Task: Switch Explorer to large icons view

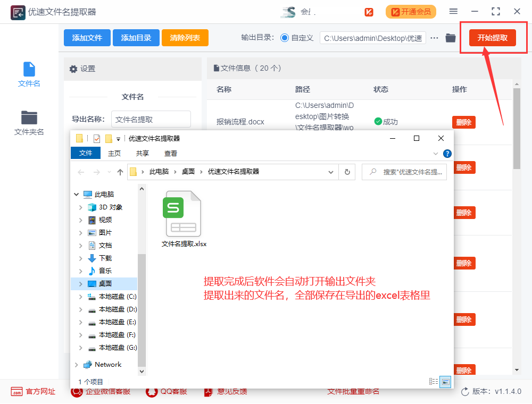Action: pos(445,382)
